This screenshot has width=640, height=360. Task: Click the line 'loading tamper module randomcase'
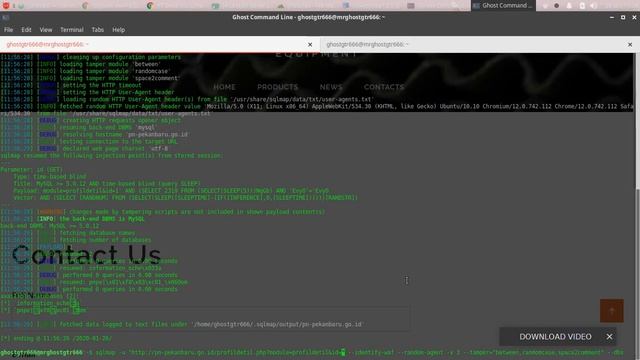[85, 71]
